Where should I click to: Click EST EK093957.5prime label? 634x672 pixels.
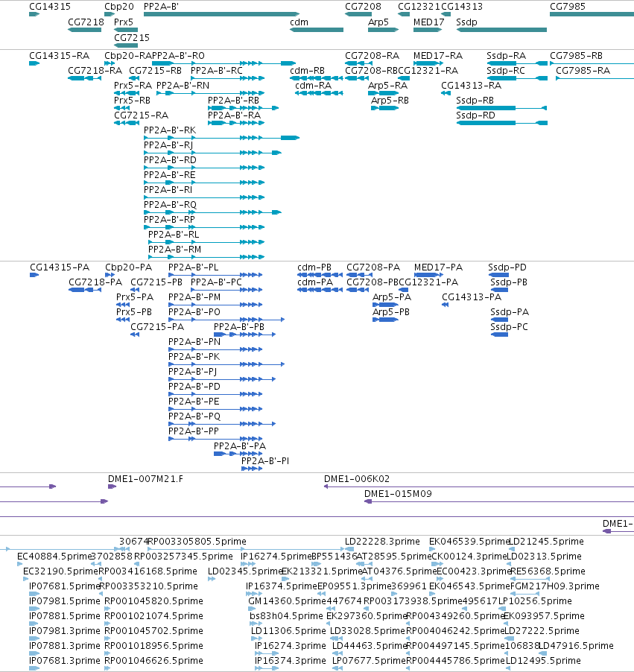(x=544, y=616)
